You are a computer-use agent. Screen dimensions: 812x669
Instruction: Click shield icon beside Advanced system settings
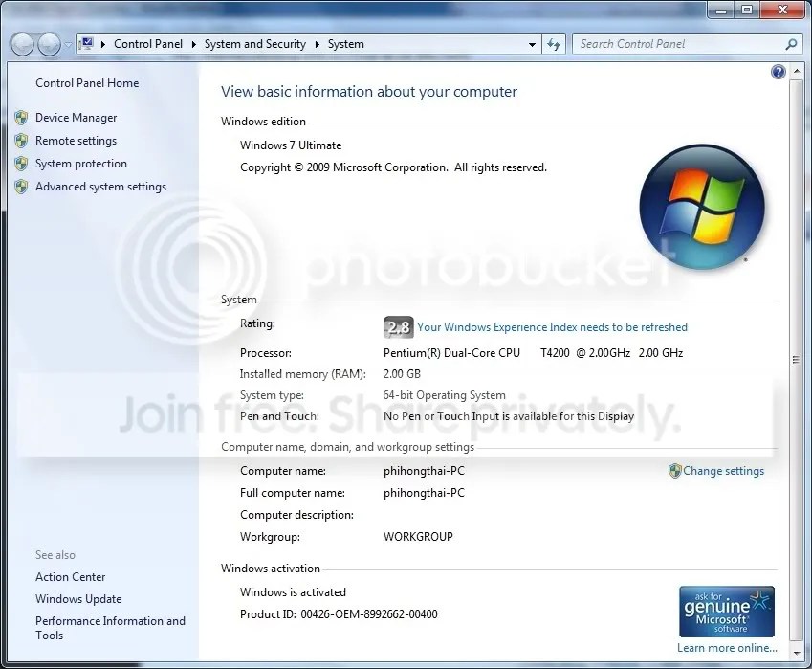click(x=21, y=187)
